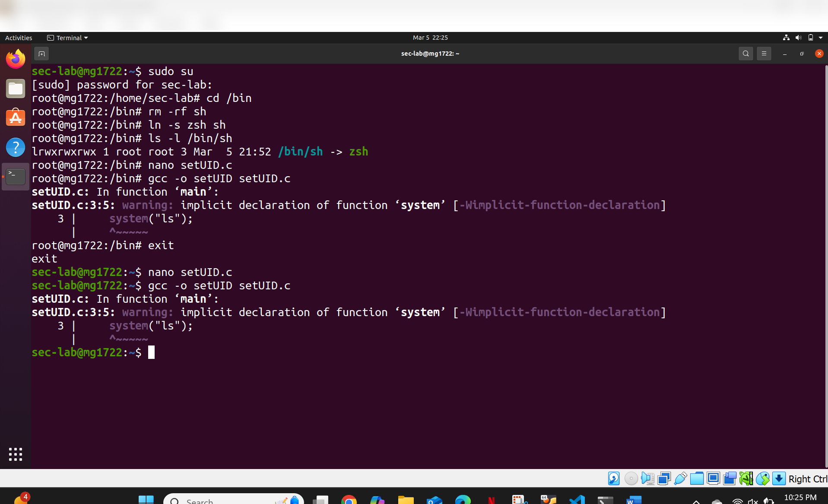The image size is (828, 504).
Task: Click VirtualBox keyboard capture arrow icon
Action: pyautogui.click(x=779, y=479)
